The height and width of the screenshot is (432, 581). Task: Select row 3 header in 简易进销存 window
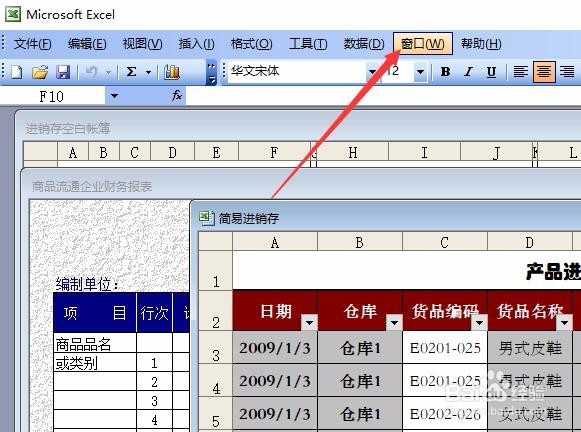pyautogui.click(x=216, y=348)
